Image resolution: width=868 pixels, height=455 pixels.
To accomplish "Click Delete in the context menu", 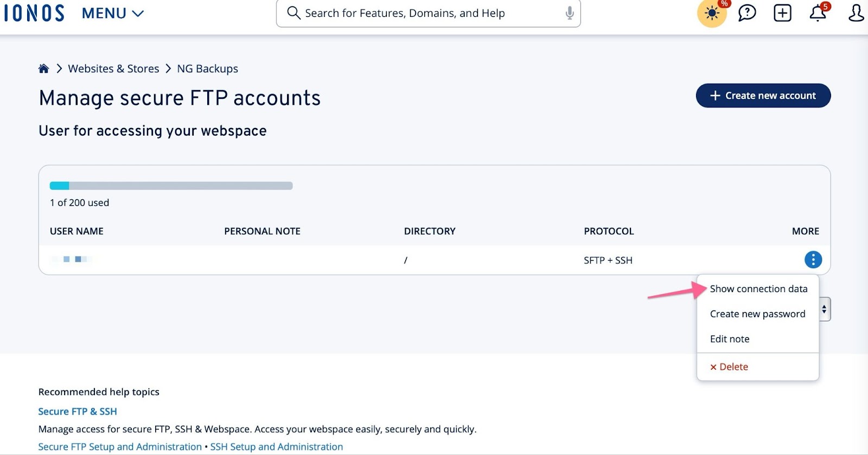I will point(729,367).
